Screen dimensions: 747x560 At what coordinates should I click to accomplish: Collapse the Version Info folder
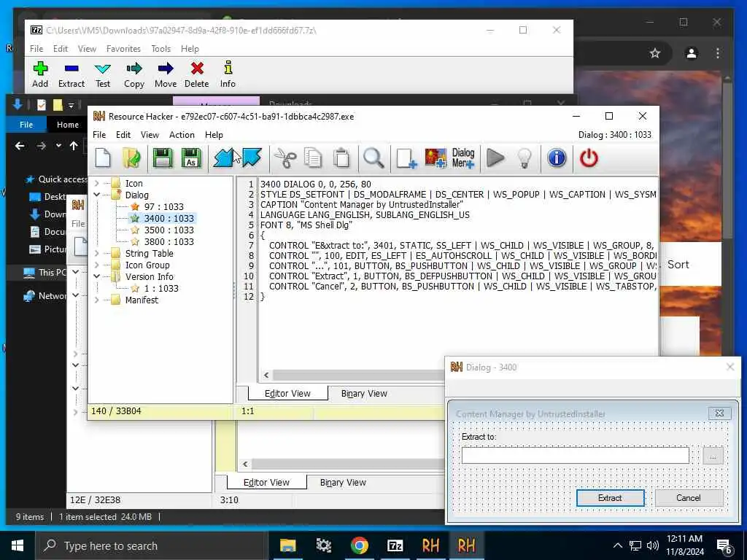pos(97,276)
